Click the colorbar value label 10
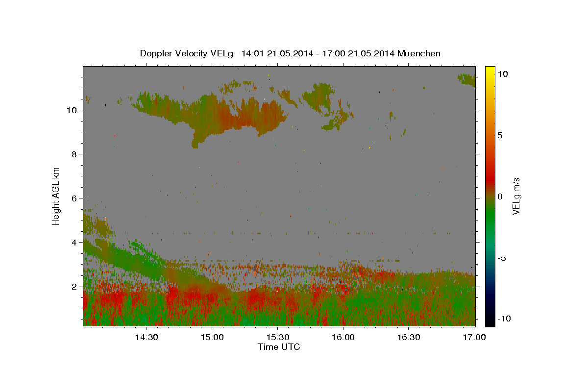This screenshot has height=392, width=588. pyautogui.click(x=502, y=74)
